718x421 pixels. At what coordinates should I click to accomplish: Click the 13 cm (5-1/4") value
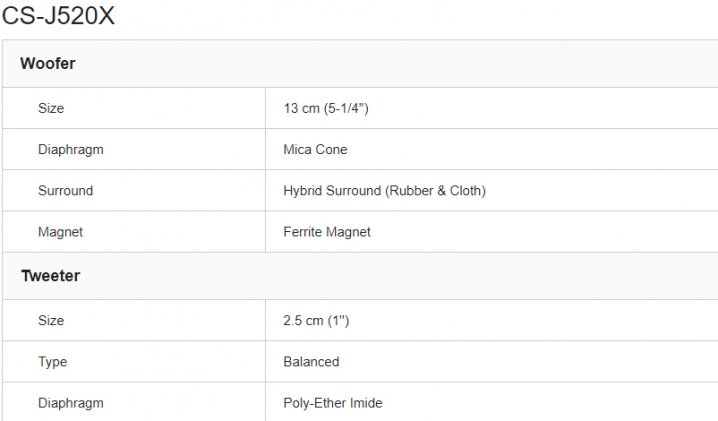[x=326, y=108]
